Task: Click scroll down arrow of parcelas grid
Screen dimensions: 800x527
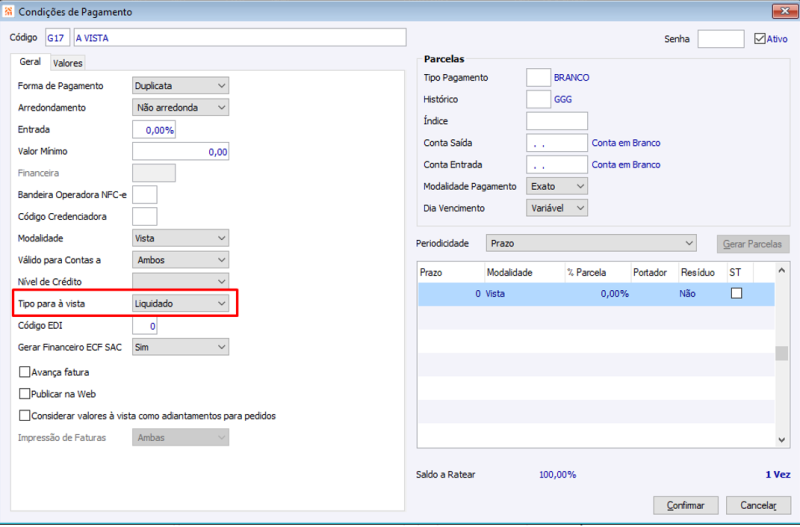Action: coord(782,440)
